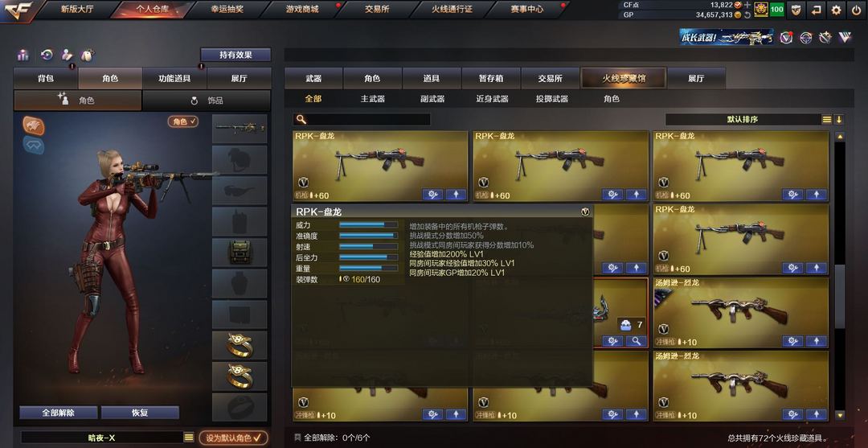The width and height of the screenshot is (868, 448).
Task: Select the 副武器 filter tab
Action: point(432,99)
